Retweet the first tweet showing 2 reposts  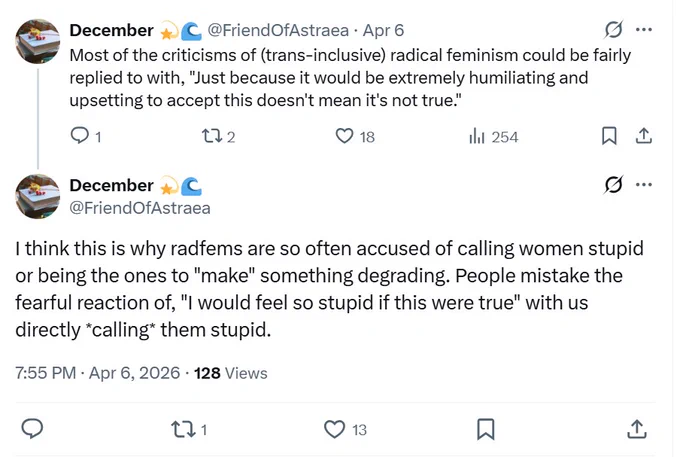(219, 137)
